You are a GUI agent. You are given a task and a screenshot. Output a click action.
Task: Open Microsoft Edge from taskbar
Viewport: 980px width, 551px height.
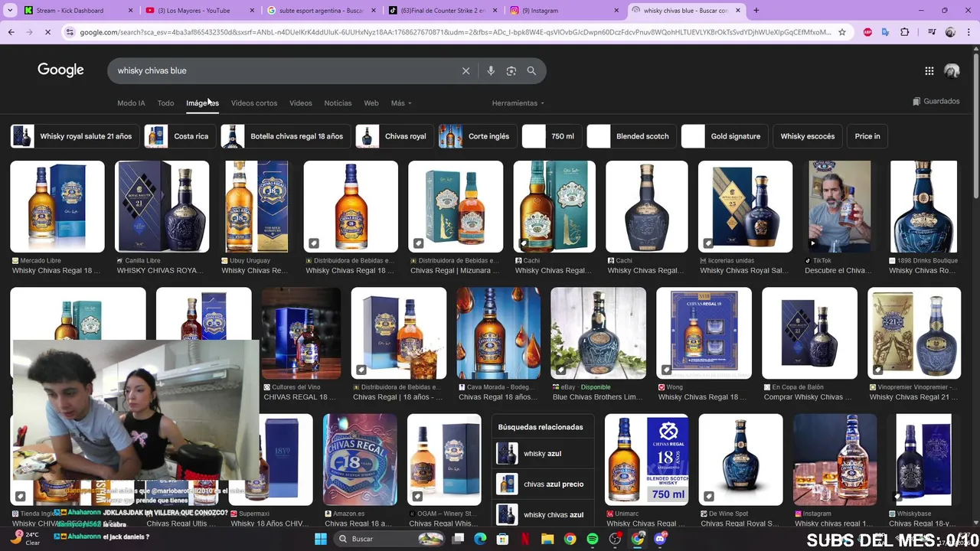(480, 539)
